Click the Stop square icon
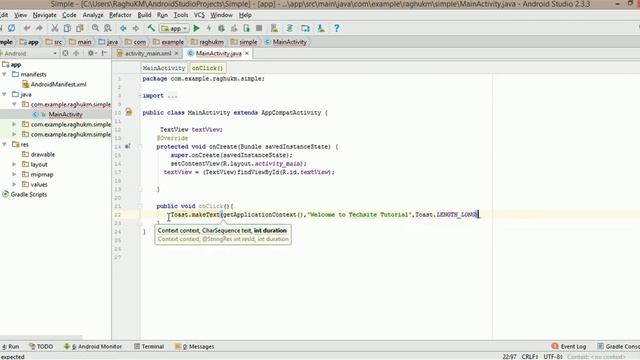The width and height of the screenshot is (640, 360). tap(259, 28)
